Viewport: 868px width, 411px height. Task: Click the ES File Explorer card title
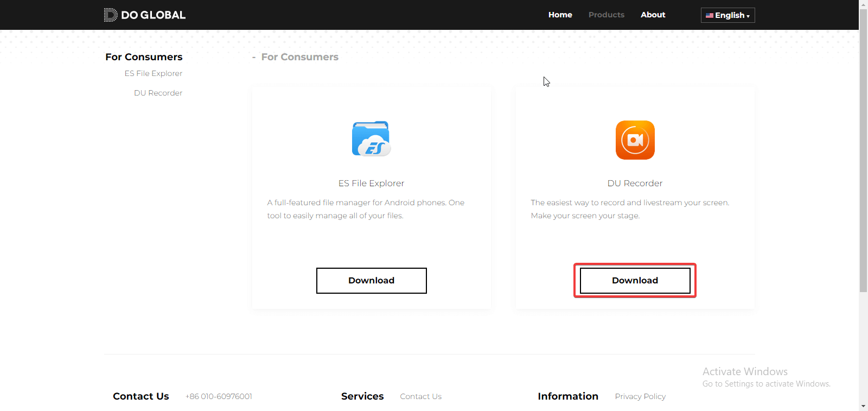click(371, 184)
